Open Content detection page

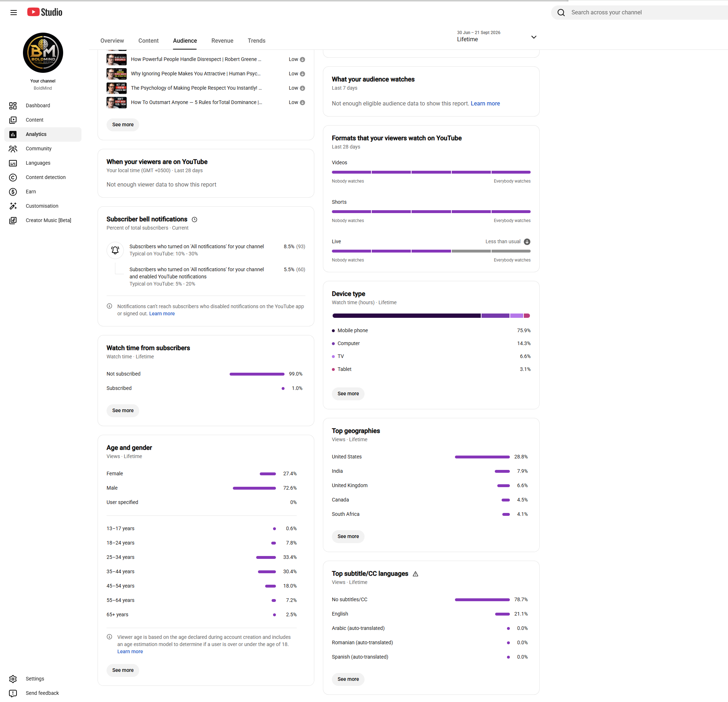click(43, 178)
